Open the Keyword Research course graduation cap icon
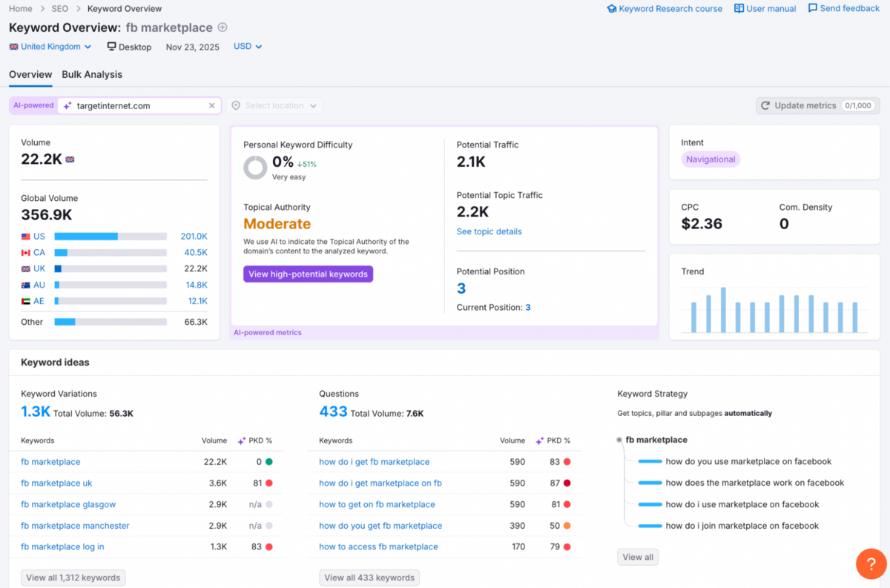 (x=612, y=9)
